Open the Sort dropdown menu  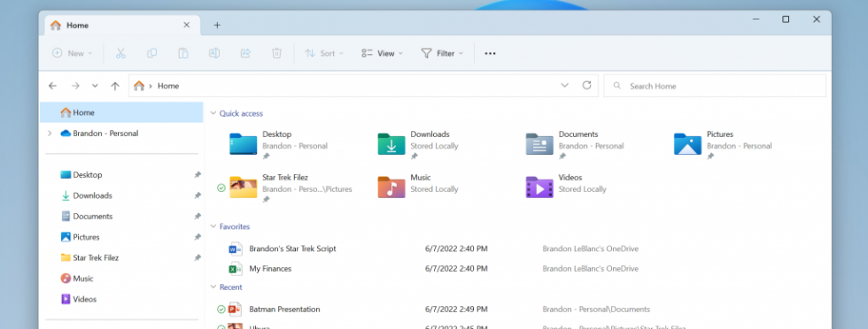pyautogui.click(x=324, y=54)
